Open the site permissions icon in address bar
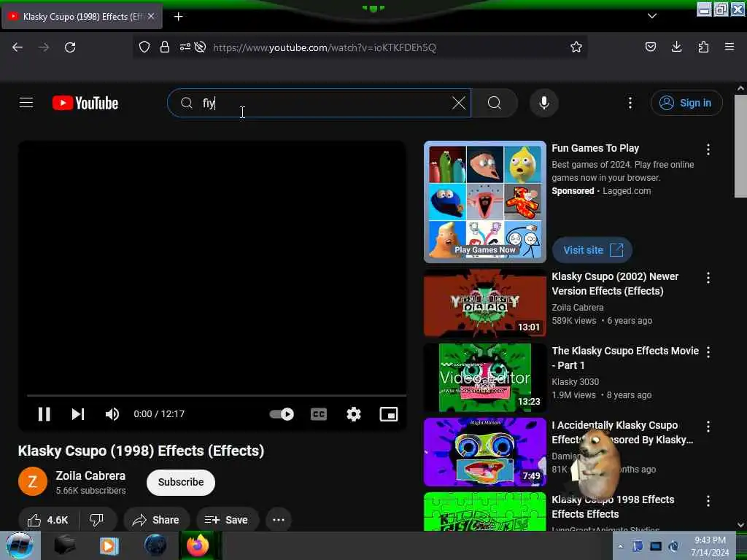Screen dimensions: 747x560 point(185,47)
